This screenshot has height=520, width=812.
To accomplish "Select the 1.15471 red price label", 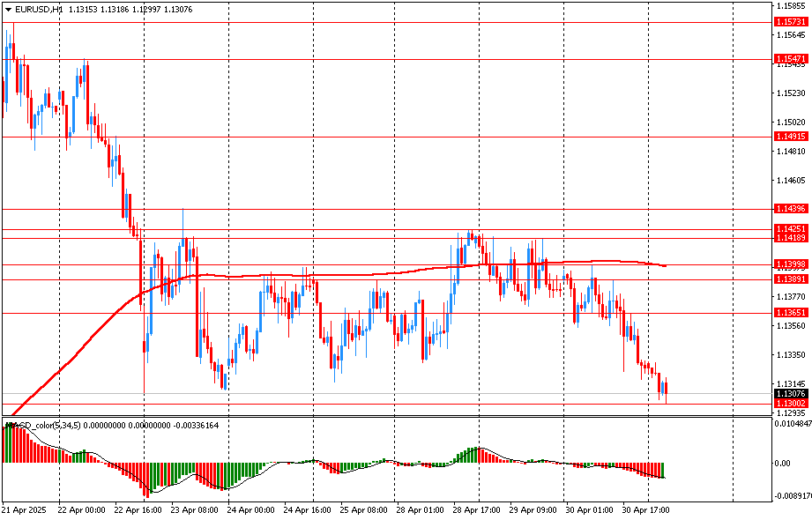I will (x=791, y=58).
